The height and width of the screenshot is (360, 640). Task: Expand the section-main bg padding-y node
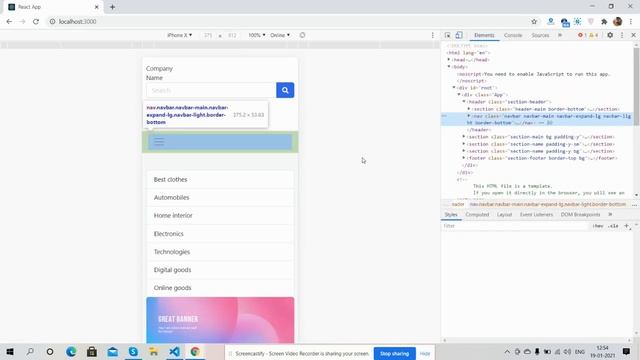pos(464,137)
